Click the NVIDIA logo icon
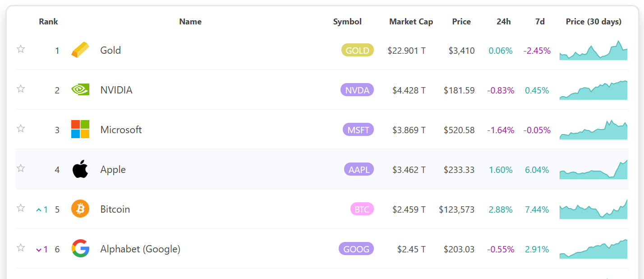Image resolution: width=644 pixels, height=279 pixels. click(80, 89)
